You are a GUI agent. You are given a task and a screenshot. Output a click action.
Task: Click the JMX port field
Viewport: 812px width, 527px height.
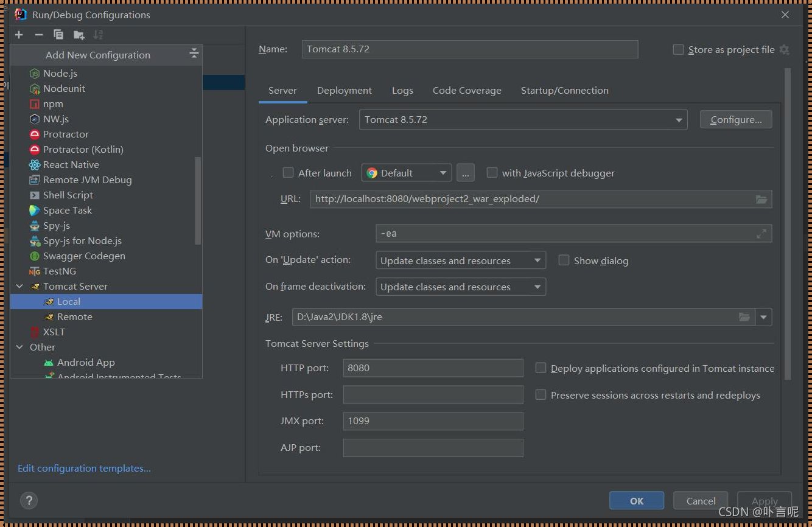(433, 421)
